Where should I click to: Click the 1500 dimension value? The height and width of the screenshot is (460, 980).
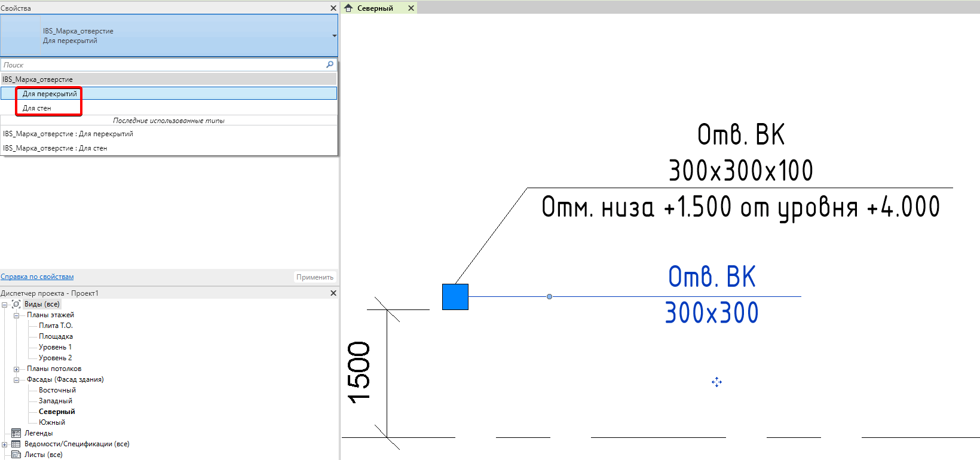coord(360,372)
